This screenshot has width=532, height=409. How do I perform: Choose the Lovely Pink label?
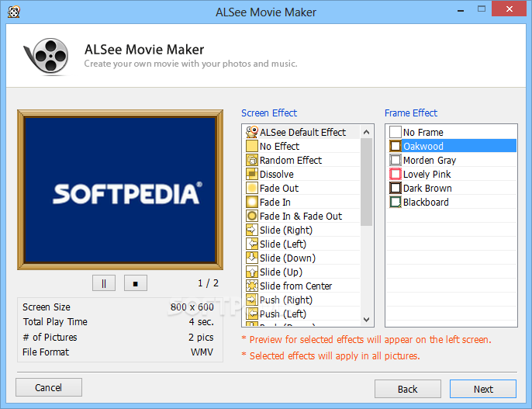[427, 174]
